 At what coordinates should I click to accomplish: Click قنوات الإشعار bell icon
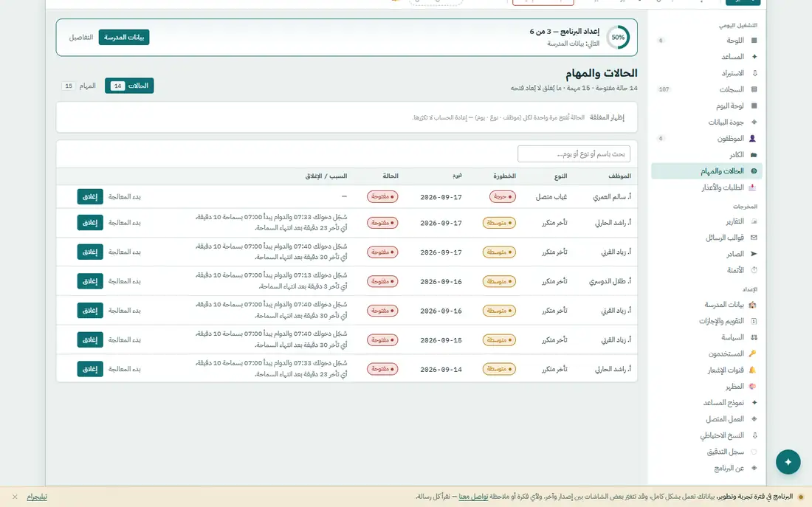752,370
